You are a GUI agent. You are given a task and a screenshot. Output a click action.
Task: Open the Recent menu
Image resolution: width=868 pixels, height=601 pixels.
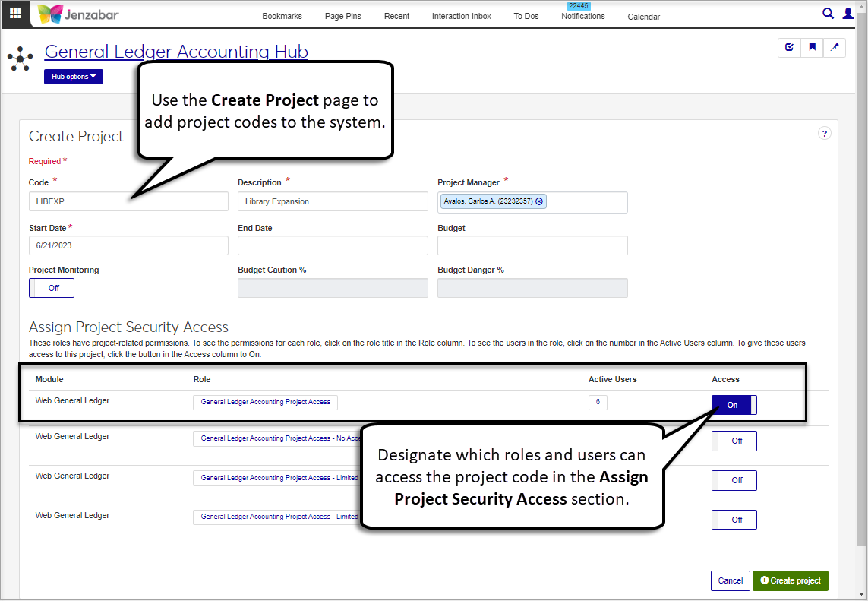[x=396, y=16]
